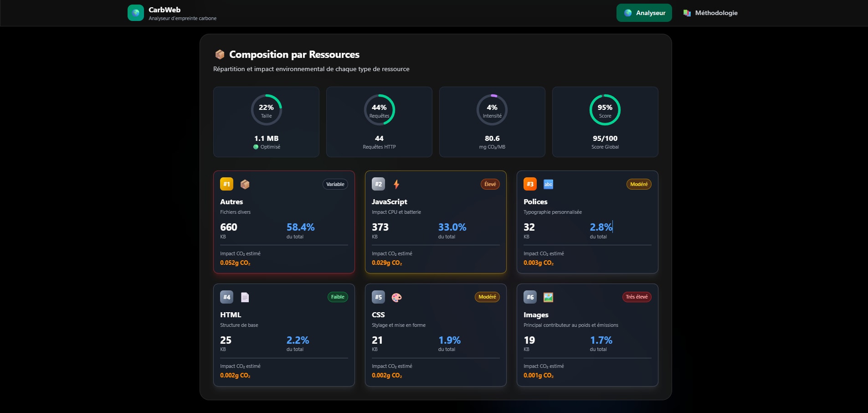Click the 21 KB figure in CSS
This screenshot has width=868, height=413.
tap(377, 340)
